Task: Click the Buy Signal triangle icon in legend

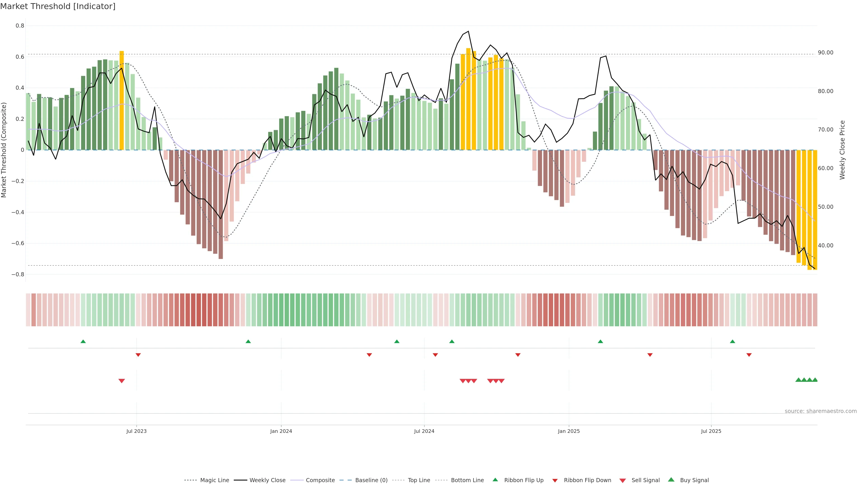Action: [x=671, y=480]
